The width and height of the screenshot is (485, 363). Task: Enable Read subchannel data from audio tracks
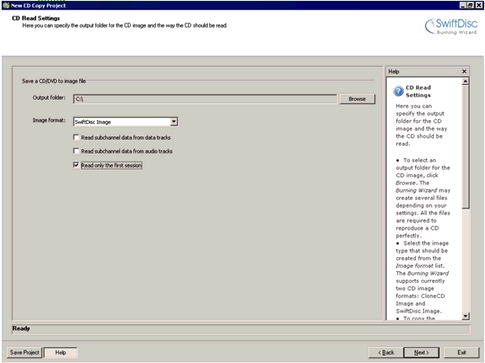(x=76, y=151)
